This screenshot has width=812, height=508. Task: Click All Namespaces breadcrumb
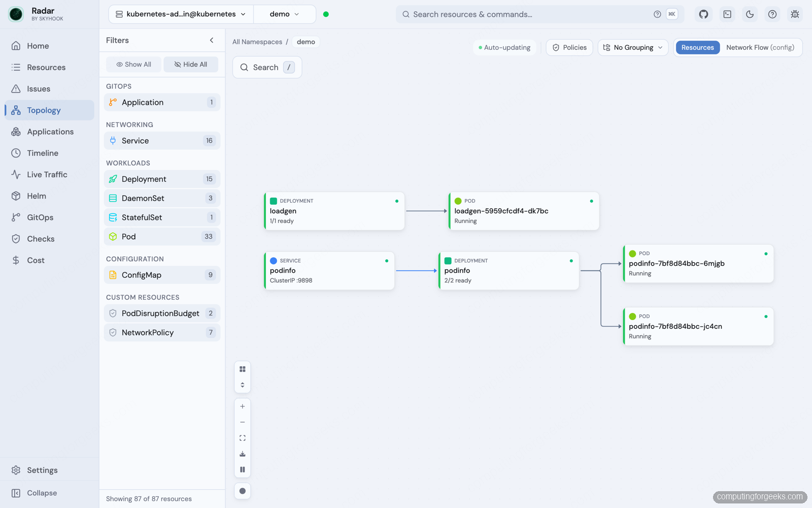(257, 42)
